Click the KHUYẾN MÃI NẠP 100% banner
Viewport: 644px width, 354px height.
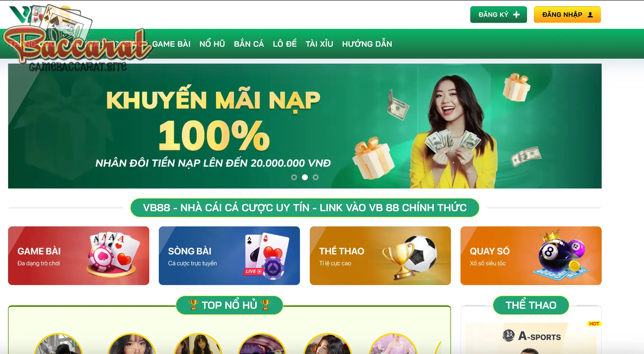click(305, 126)
